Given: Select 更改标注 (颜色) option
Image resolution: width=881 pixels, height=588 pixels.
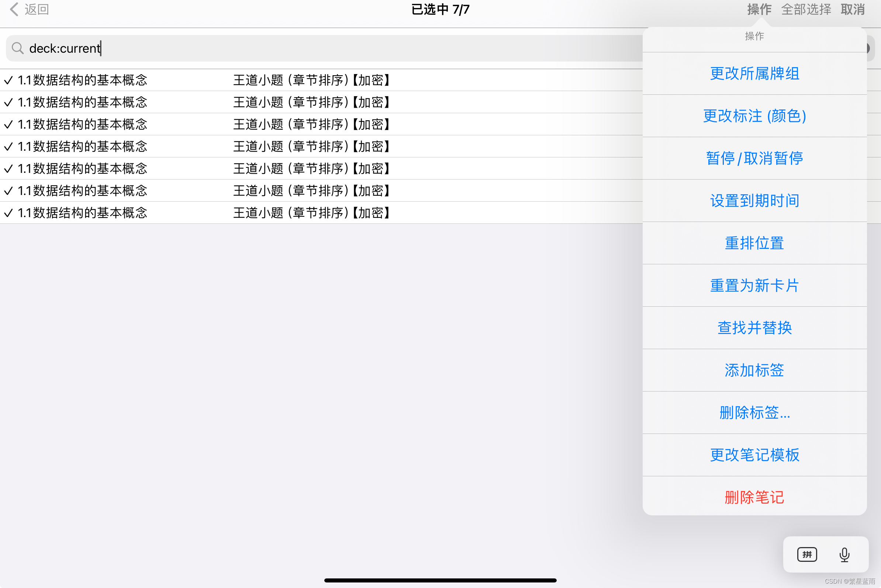Looking at the screenshot, I should pyautogui.click(x=754, y=116).
